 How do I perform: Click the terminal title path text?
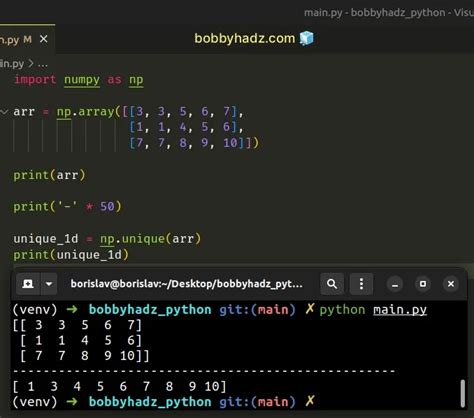[x=187, y=284]
